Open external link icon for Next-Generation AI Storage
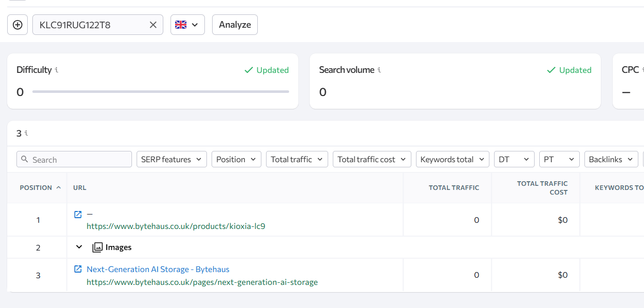Screen dimensions: 644x308 point(78,269)
